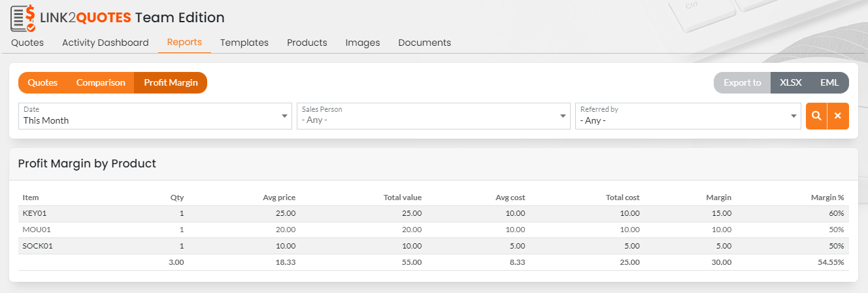This screenshot has width=868, height=293.
Task: Select the SOCK01 item row
Action: (x=433, y=246)
